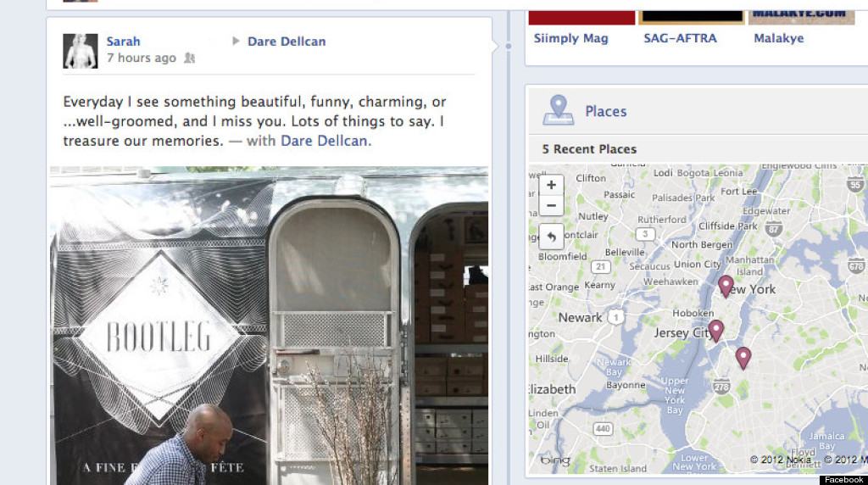Zoom in on the Places map
This screenshot has height=485, width=868.
pyautogui.click(x=551, y=185)
